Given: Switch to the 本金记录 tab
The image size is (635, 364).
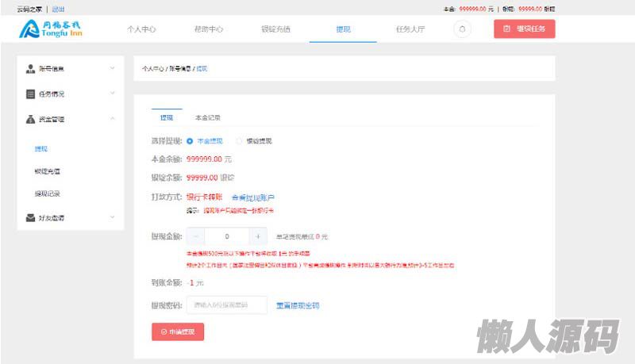Looking at the screenshot, I should point(207,117).
